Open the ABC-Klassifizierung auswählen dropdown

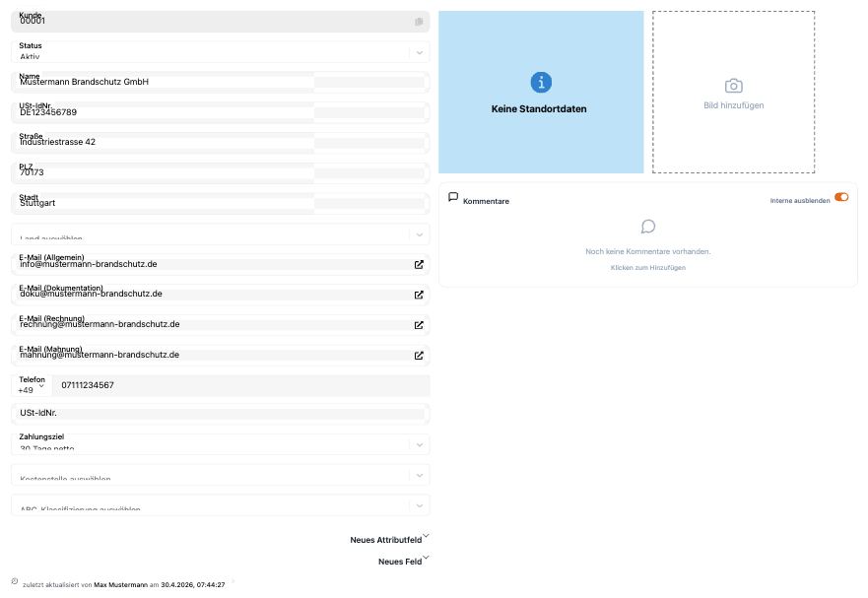click(x=221, y=505)
